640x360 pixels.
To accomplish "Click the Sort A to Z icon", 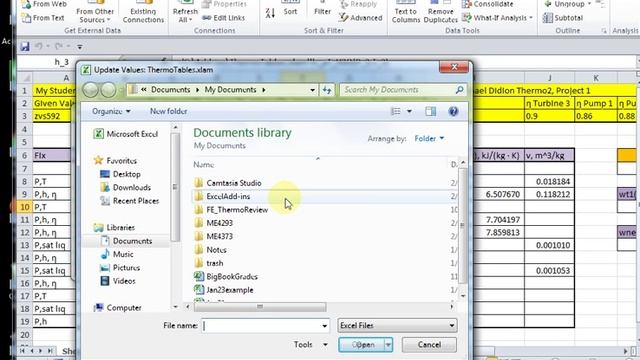I will [270, 12].
